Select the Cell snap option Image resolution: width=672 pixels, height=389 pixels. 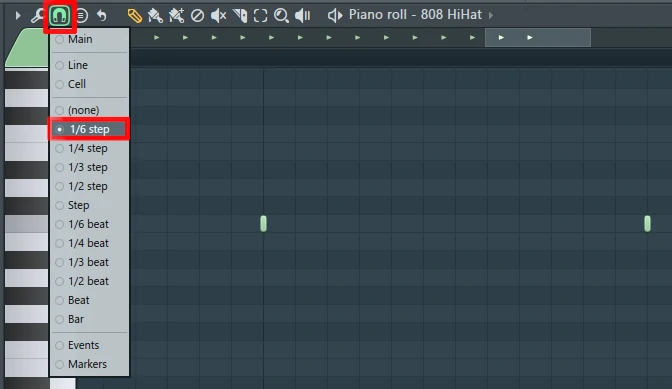click(x=89, y=84)
